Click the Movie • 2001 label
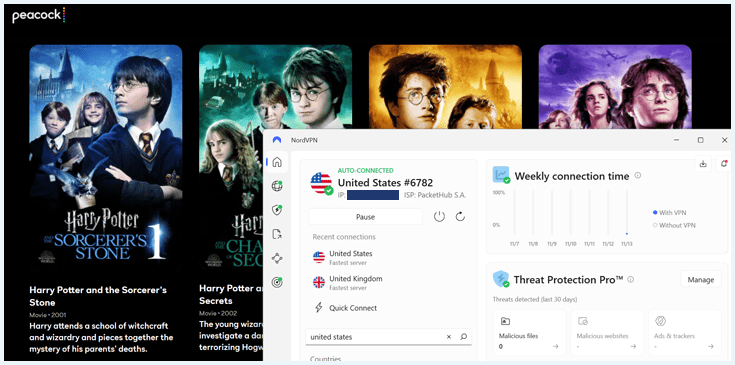Screen dimensions: 735x365 48,315
